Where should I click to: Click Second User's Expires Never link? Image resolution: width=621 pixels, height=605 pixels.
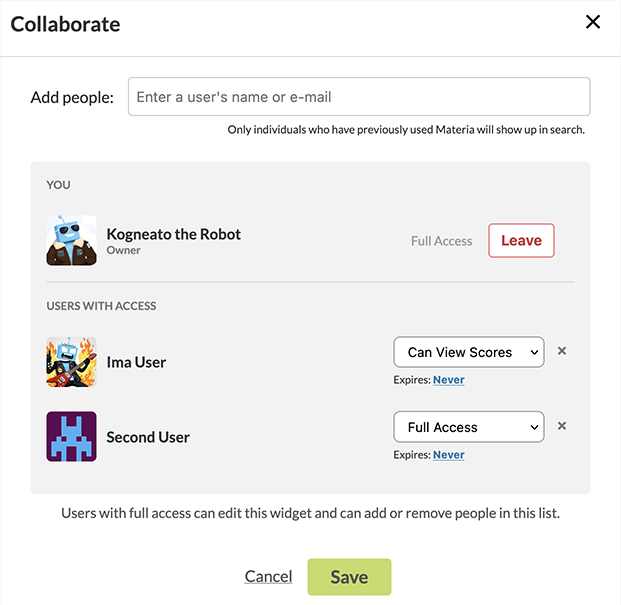448,455
